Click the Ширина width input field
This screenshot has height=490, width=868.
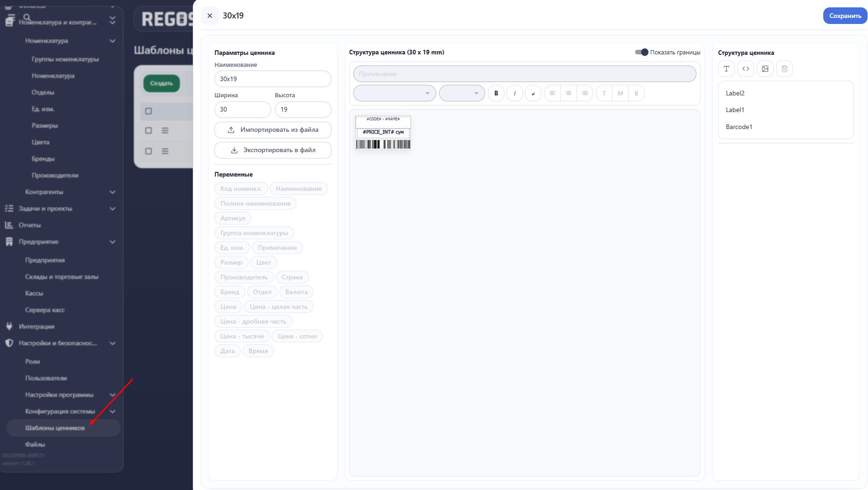pyautogui.click(x=242, y=110)
